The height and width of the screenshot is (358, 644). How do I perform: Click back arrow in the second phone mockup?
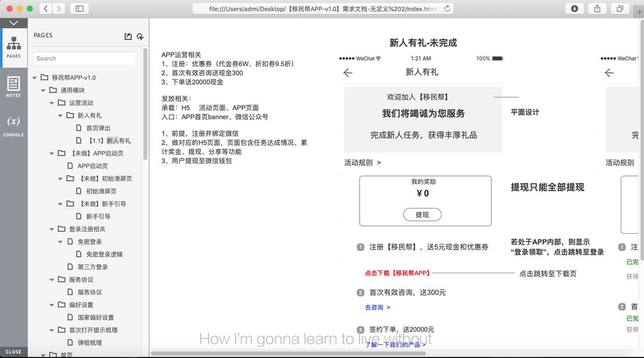point(609,73)
